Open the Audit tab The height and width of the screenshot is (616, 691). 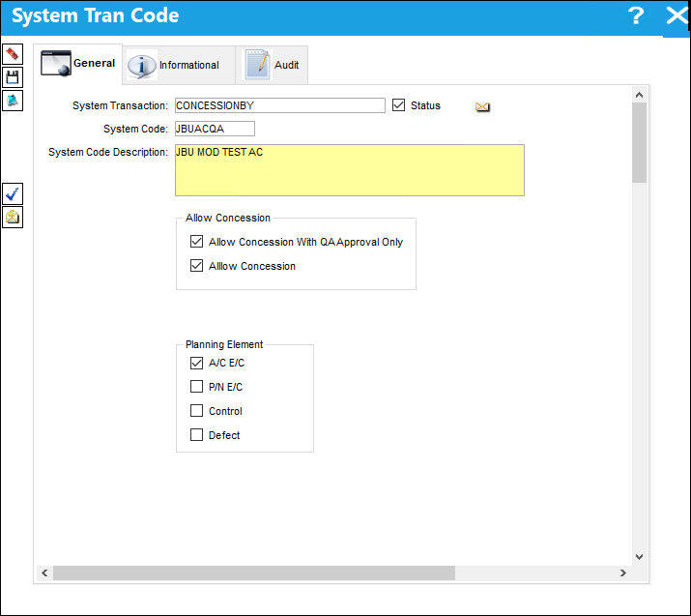click(x=272, y=65)
